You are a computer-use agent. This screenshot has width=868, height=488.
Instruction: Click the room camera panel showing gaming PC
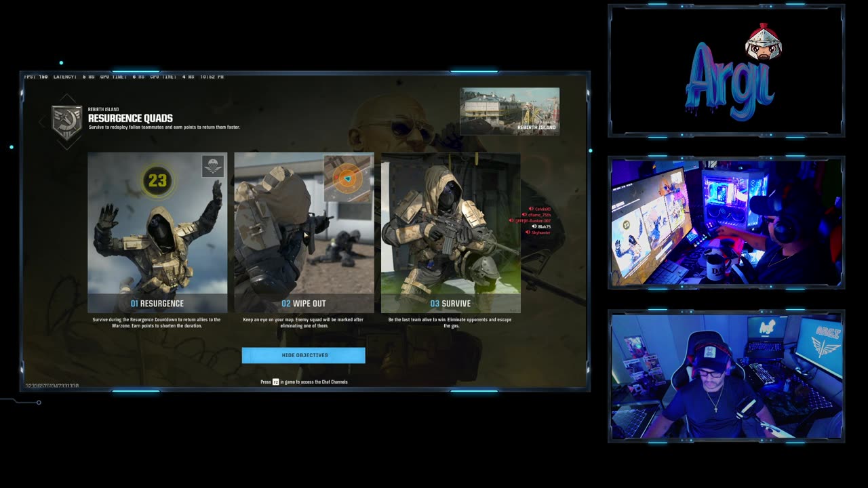[x=726, y=222]
